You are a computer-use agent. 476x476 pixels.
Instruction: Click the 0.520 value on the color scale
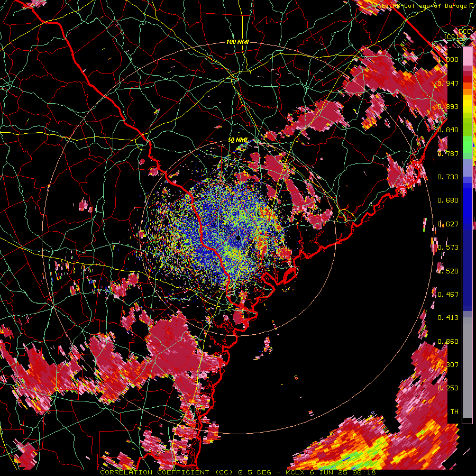point(448,271)
